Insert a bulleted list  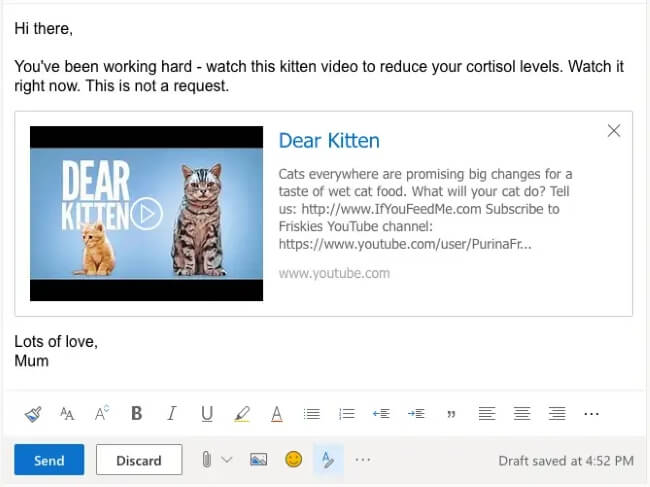pos(312,414)
